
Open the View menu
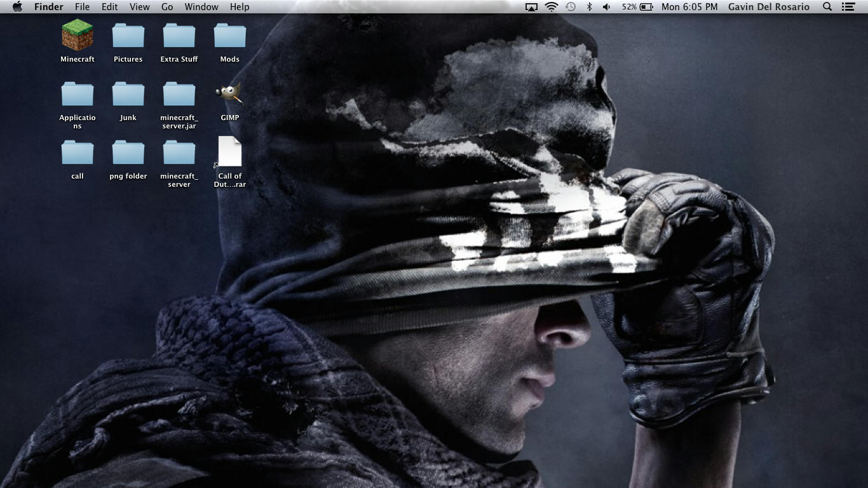140,7
